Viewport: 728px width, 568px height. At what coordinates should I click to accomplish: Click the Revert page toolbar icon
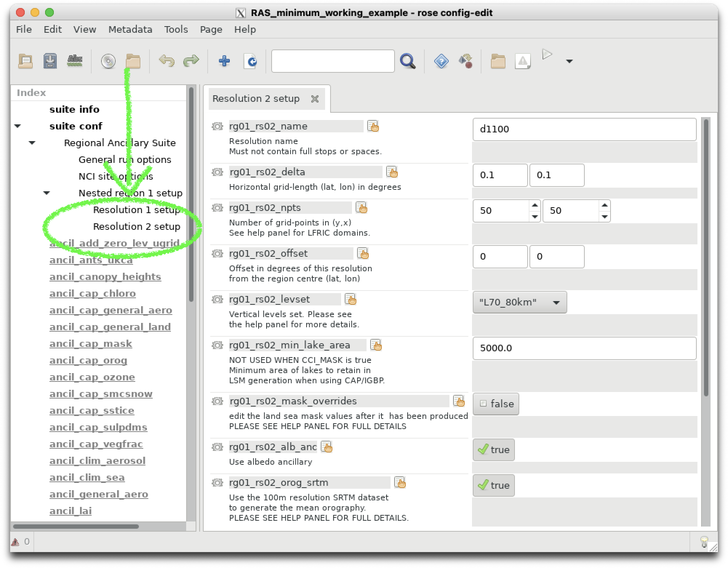click(251, 61)
